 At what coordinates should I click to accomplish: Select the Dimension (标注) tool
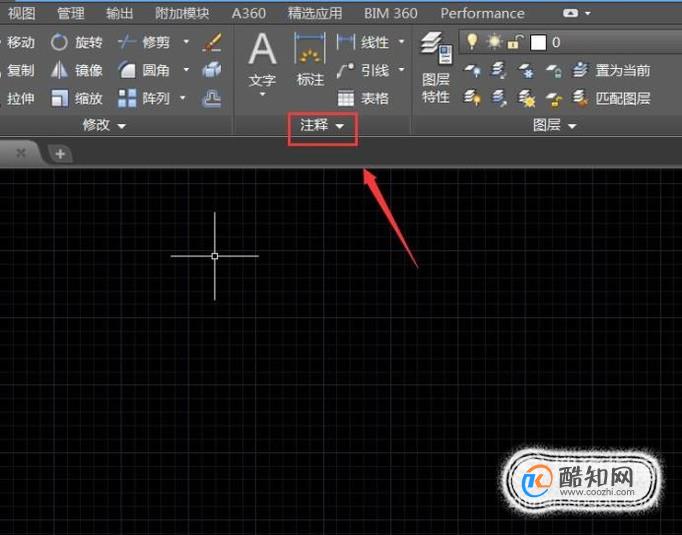click(x=310, y=59)
